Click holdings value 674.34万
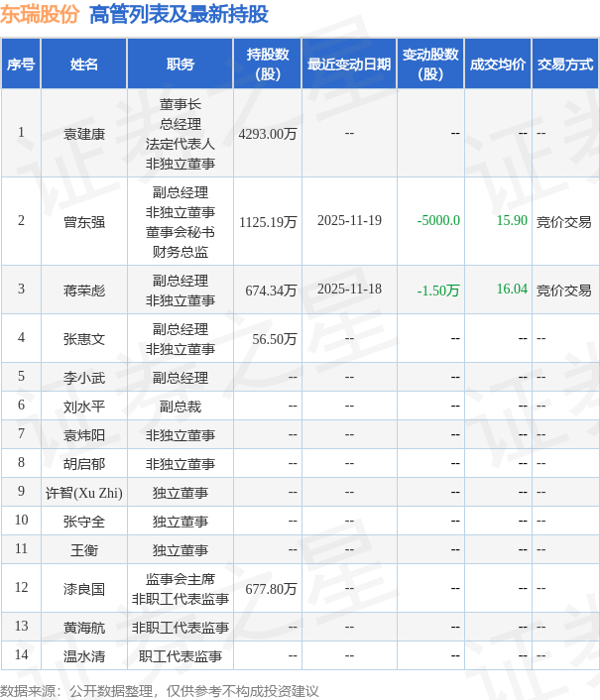 pos(271,291)
